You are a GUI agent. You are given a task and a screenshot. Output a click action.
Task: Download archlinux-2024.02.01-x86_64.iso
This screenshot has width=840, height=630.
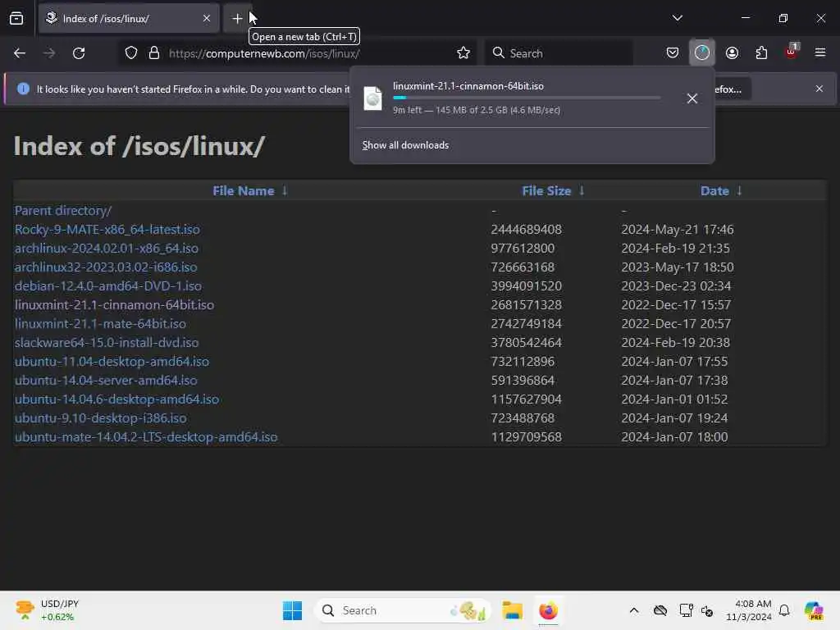click(107, 248)
